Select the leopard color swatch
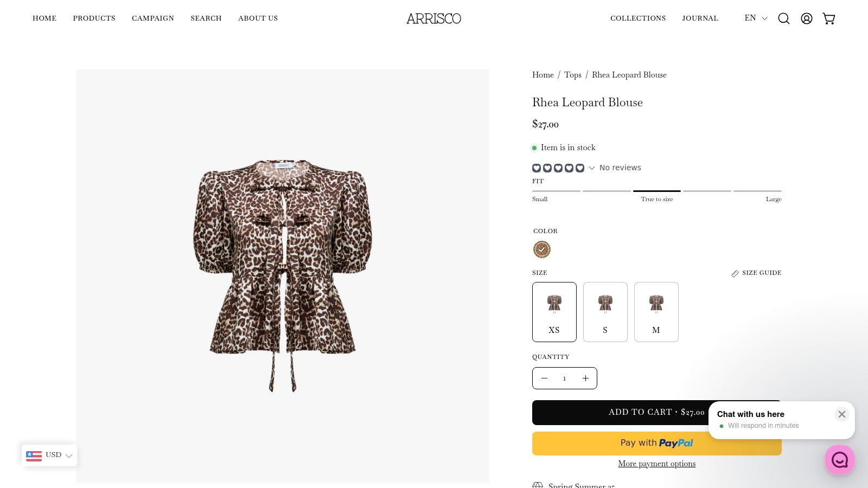Screen dimensions: 868x488 pos(541,249)
